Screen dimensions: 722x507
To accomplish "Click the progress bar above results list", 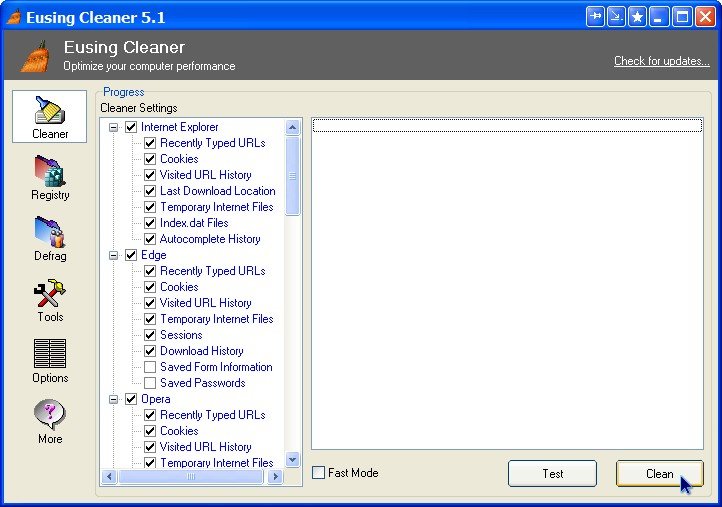I will (507, 125).
